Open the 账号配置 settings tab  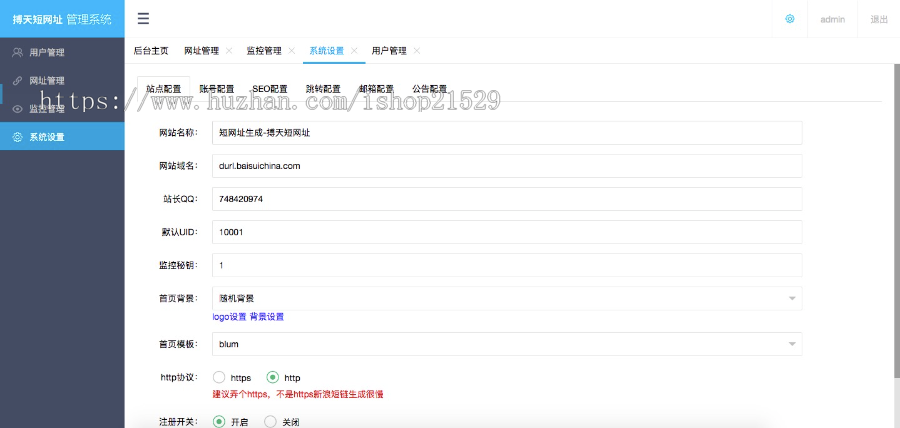click(x=217, y=89)
